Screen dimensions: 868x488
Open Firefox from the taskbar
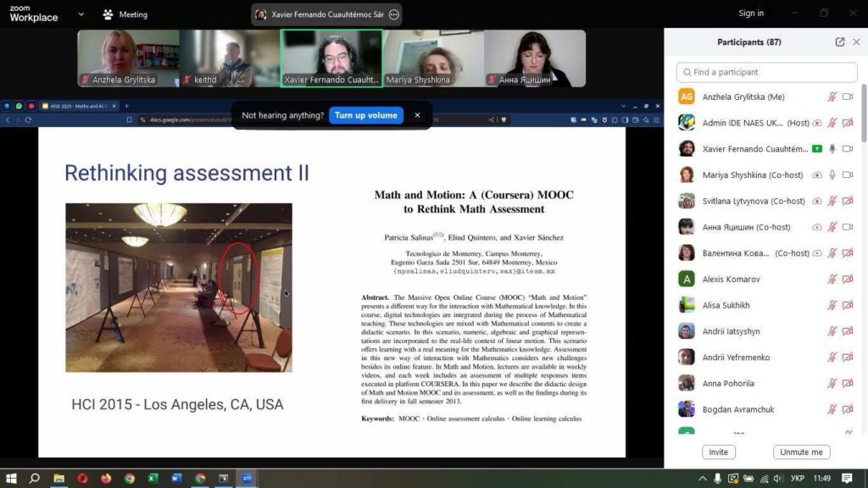tap(106, 478)
